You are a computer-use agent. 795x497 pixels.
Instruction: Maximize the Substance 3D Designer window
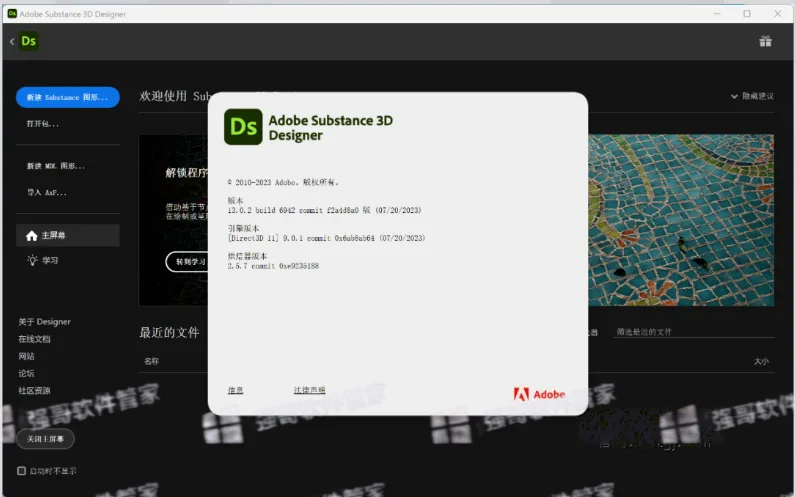click(x=747, y=14)
